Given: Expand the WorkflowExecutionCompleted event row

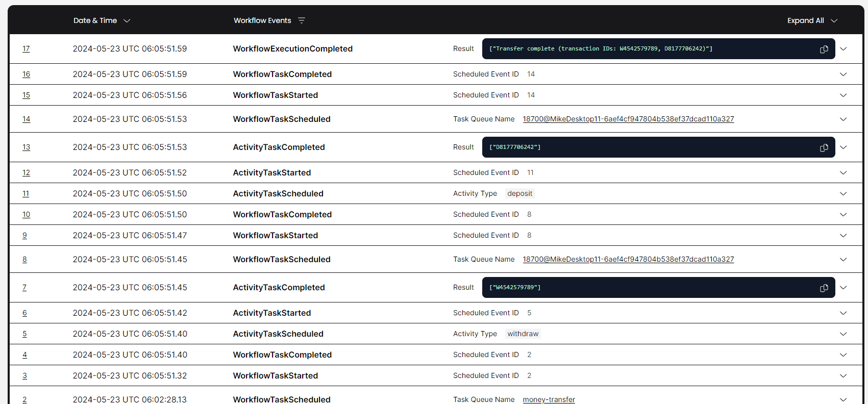Looking at the screenshot, I should [843, 49].
